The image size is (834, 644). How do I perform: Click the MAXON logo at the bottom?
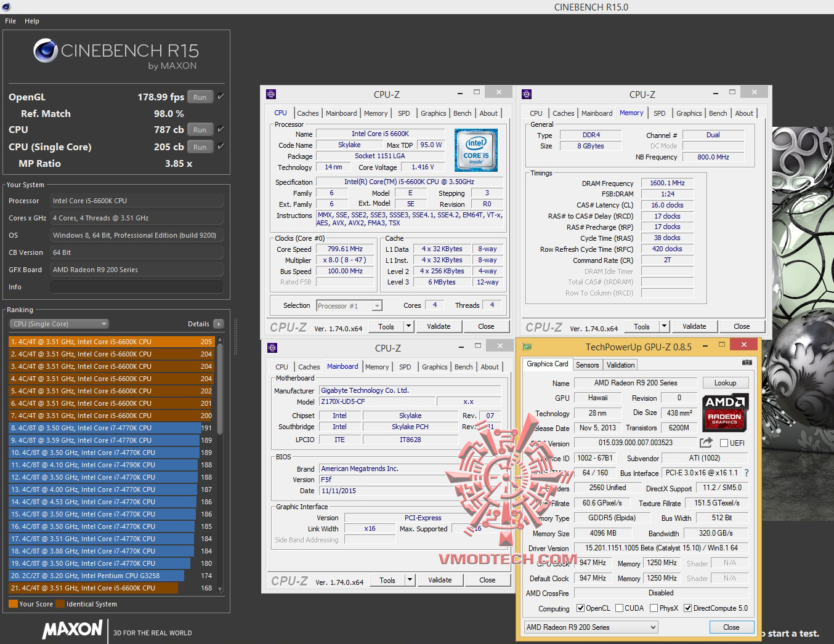point(73,629)
